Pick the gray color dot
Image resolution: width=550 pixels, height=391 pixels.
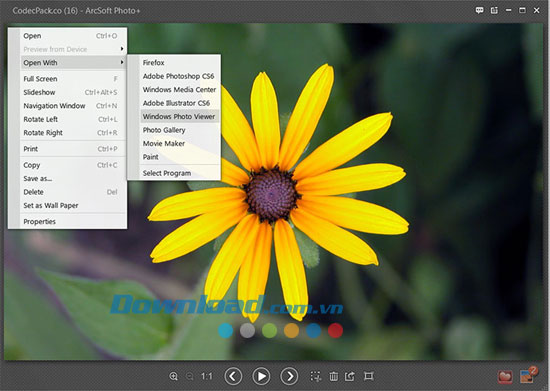[247, 331]
